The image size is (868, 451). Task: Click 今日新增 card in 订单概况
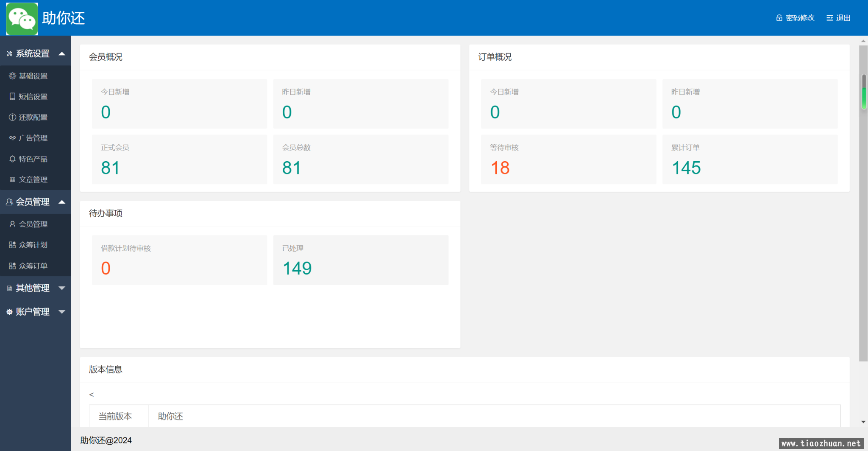click(568, 104)
